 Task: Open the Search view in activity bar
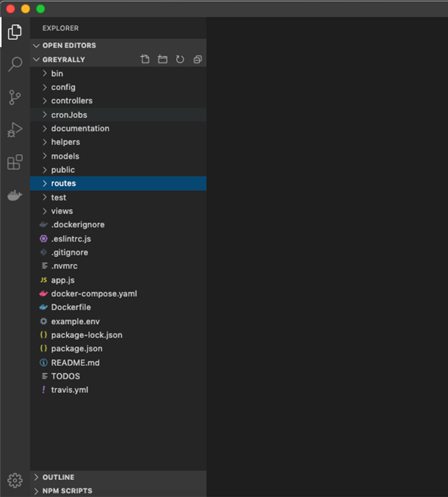15,64
